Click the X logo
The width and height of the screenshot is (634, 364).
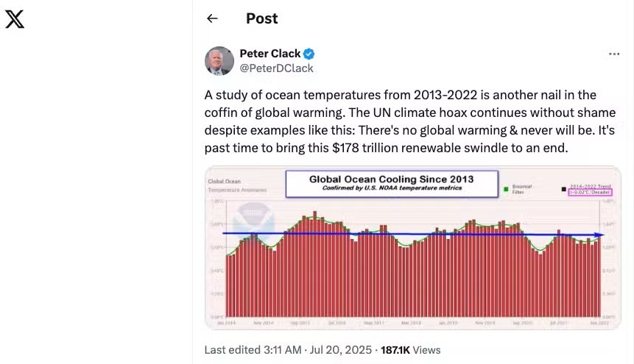[15, 19]
